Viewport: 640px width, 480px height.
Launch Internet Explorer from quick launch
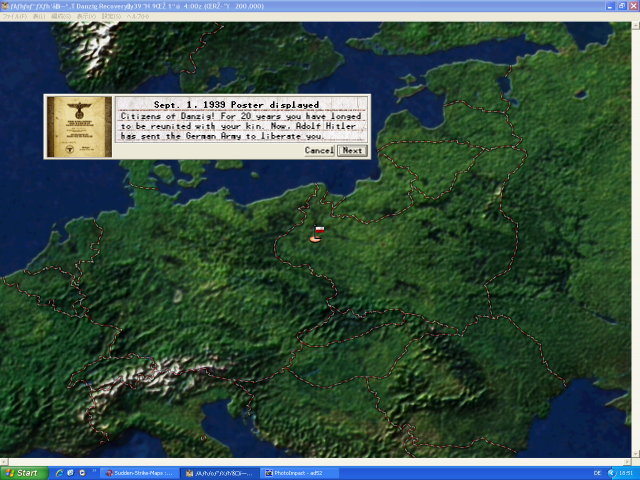[x=60, y=473]
